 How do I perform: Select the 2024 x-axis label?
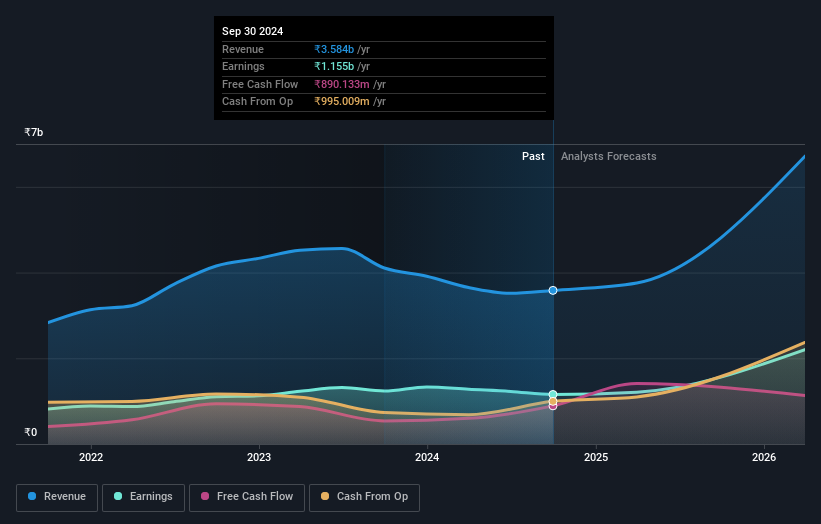[427, 457]
